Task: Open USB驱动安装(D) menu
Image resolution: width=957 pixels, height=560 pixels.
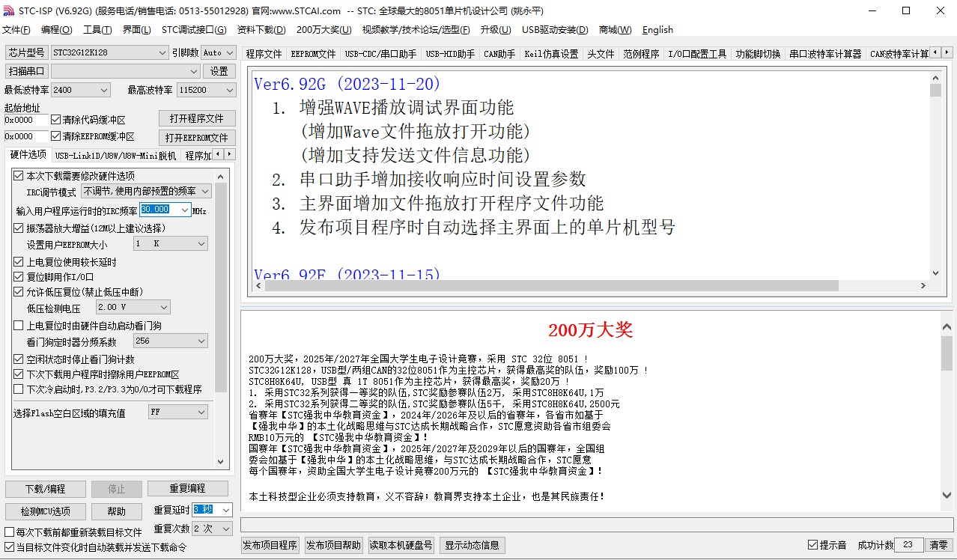Action: click(555, 30)
